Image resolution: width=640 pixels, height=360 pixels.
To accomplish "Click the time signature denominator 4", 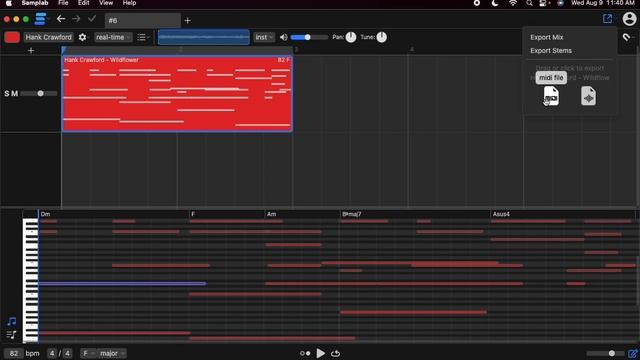I will (67, 353).
